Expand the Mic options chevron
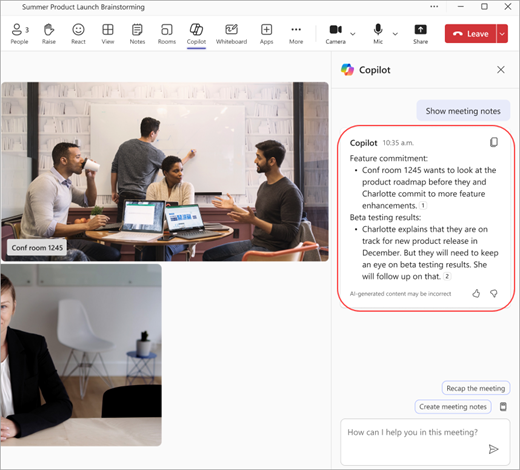The height and width of the screenshot is (470, 520). point(395,34)
